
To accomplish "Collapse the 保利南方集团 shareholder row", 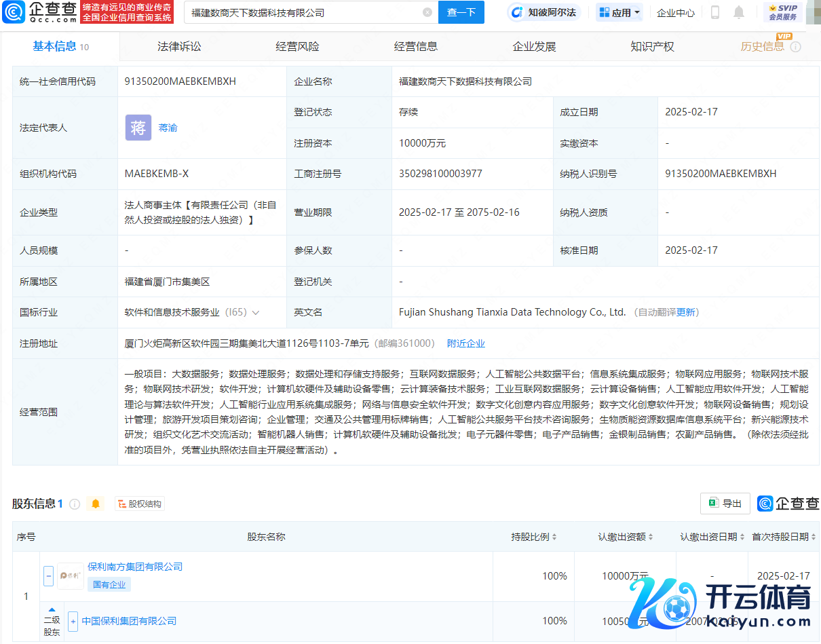I will tap(48, 575).
